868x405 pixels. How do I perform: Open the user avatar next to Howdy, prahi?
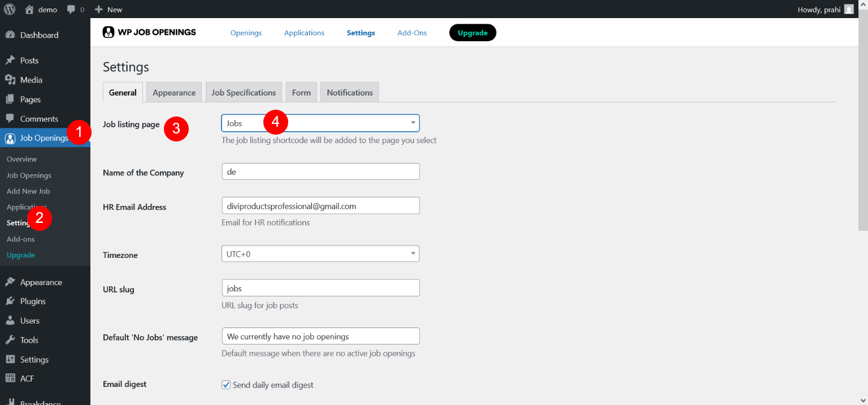[849, 9]
